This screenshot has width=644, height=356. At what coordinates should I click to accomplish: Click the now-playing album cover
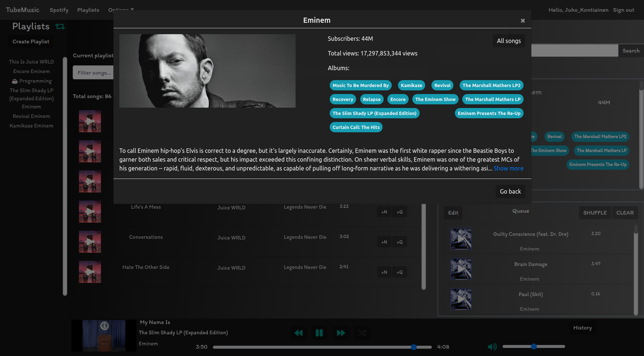tap(104, 336)
